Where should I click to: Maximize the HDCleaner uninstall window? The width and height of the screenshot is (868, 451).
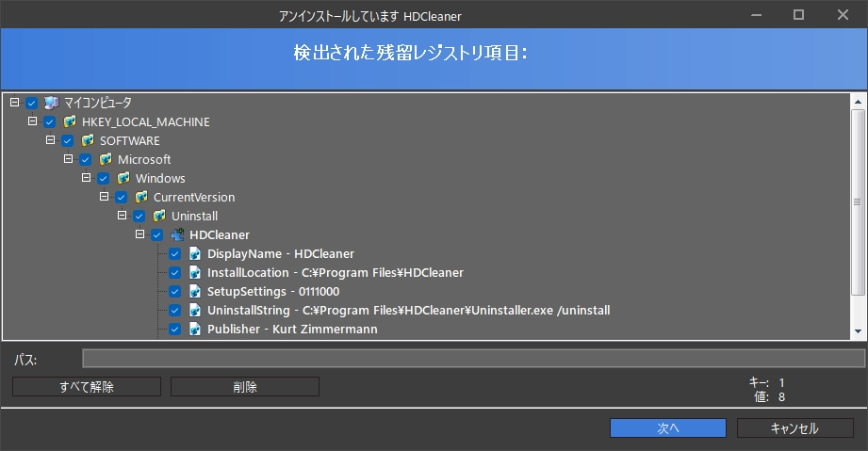(x=798, y=15)
